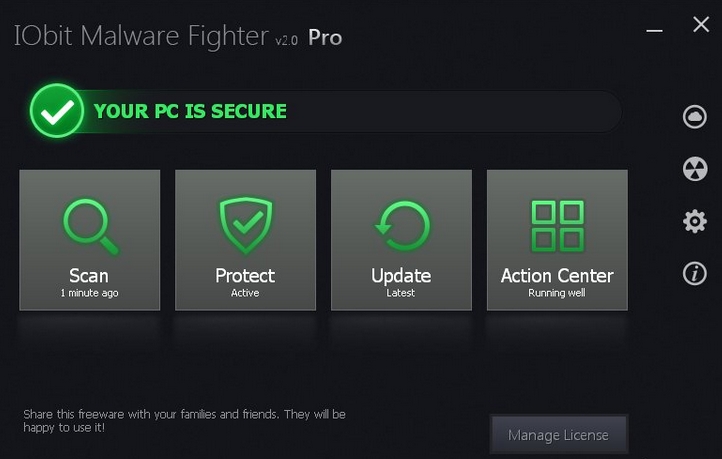
Task: Close the IObit Malware Fighter window
Action: coord(701,25)
